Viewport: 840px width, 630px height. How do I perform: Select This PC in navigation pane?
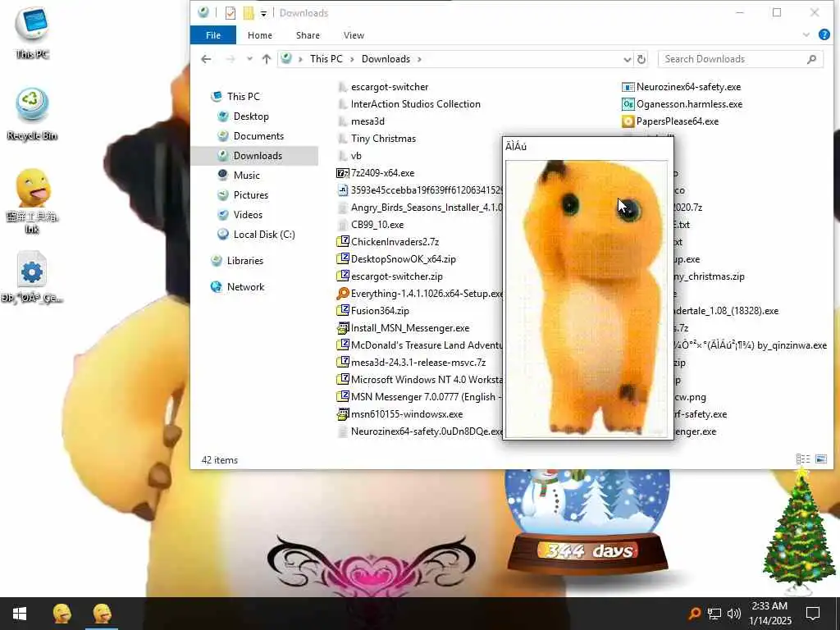pyautogui.click(x=243, y=97)
